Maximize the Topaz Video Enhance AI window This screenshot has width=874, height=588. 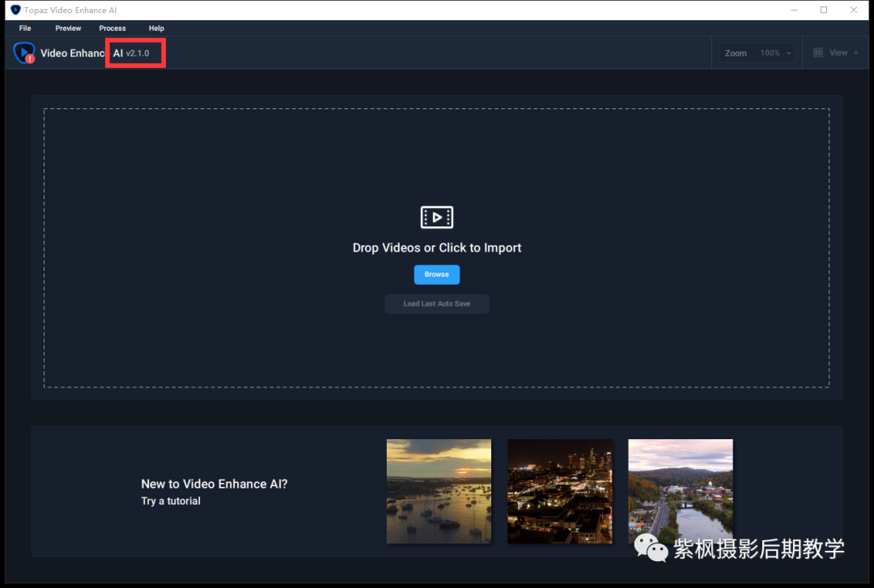coord(824,10)
